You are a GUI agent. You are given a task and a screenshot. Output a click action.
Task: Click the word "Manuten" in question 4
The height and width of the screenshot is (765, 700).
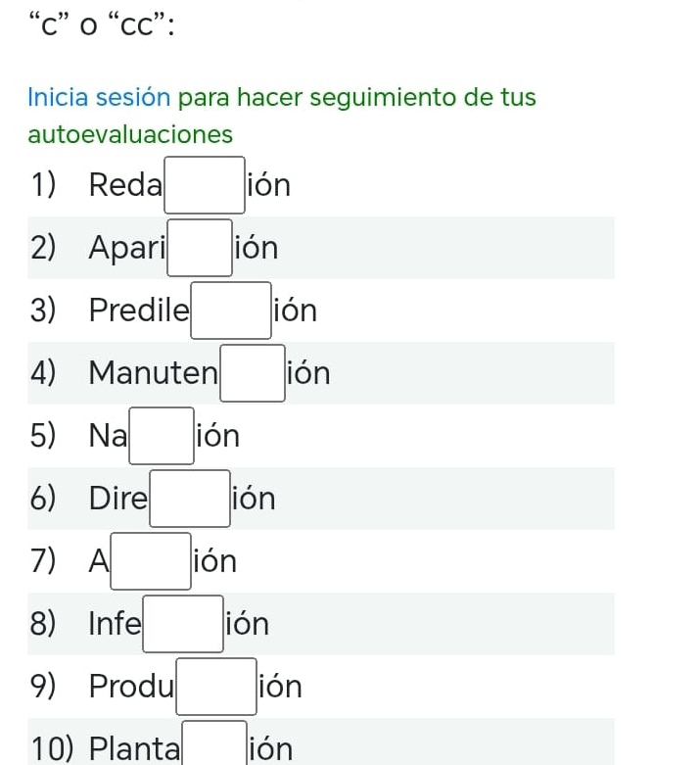point(153,373)
